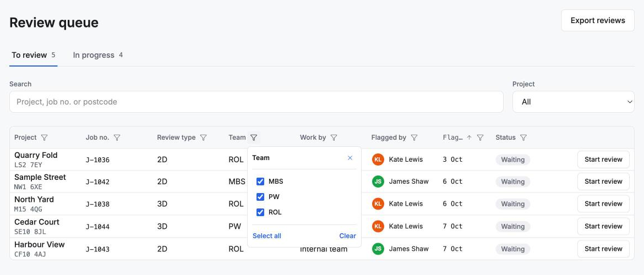Open the Work by column filter icon
The width and height of the screenshot is (644, 275).
pos(334,137)
